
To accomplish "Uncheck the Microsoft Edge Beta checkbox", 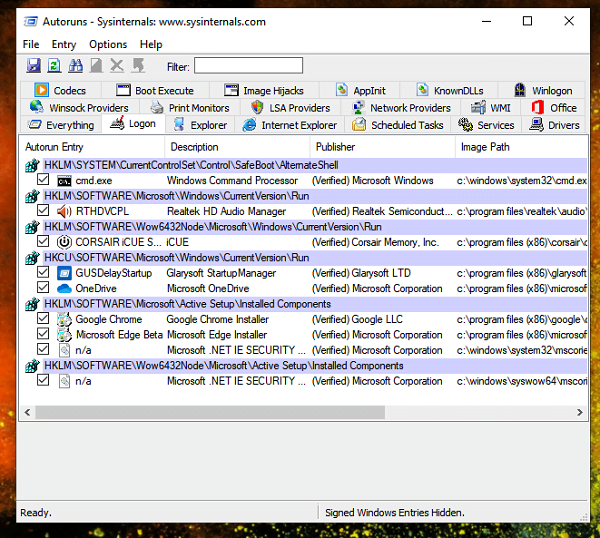I will pos(43,334).
